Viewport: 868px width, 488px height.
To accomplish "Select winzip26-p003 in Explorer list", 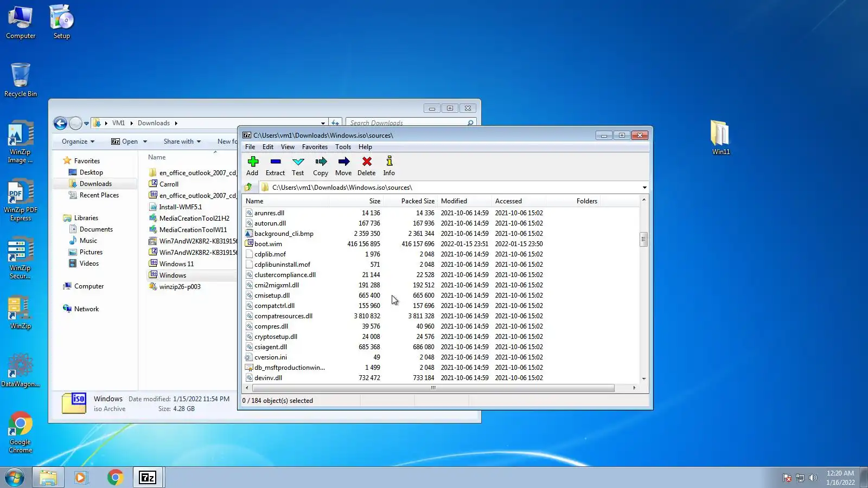I will click(x=180, y=287).
